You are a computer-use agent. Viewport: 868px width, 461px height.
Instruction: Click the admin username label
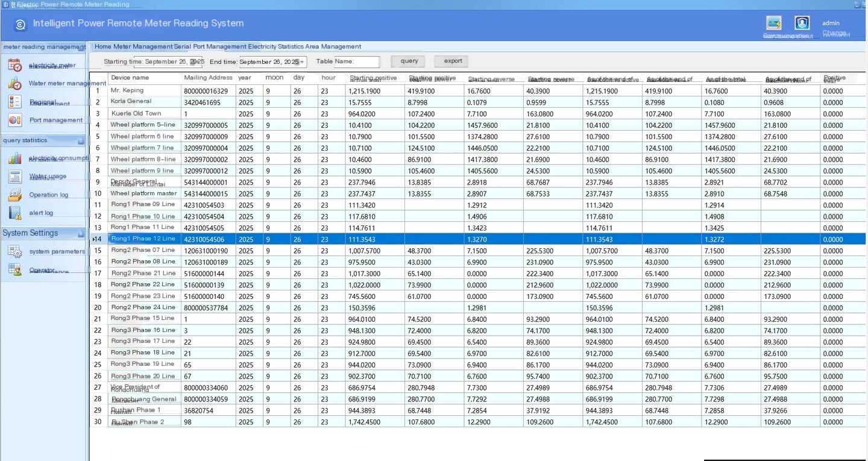[x=831, y=23]
